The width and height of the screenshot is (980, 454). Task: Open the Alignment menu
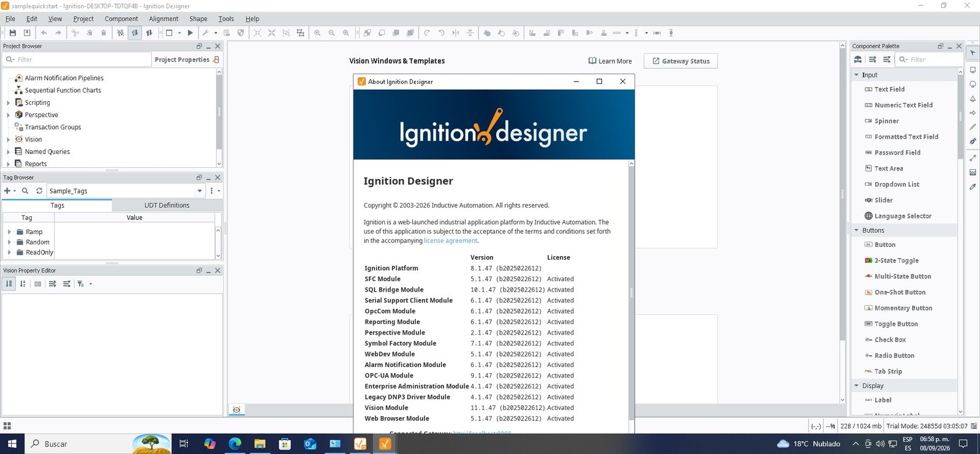164,19
